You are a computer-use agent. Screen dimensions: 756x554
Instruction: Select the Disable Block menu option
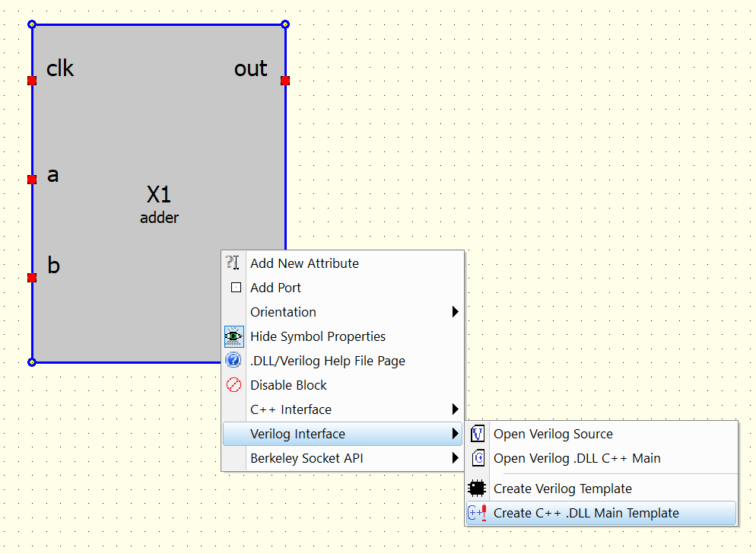point(288,385)
